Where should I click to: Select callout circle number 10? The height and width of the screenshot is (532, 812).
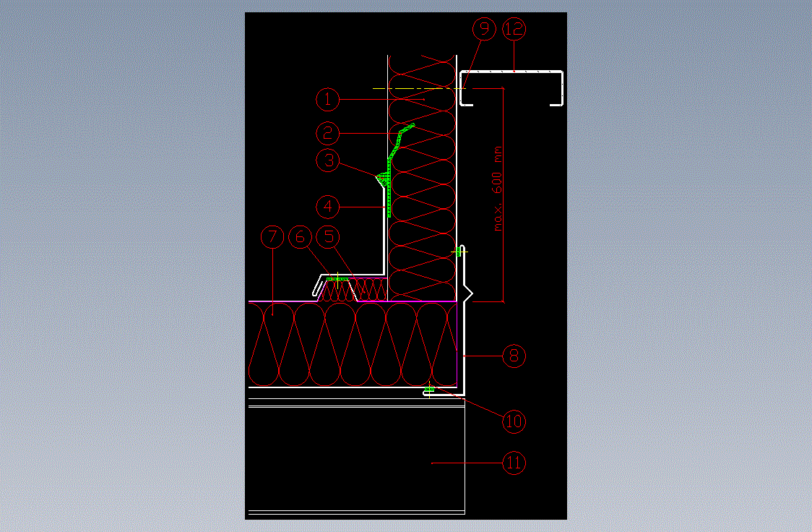(514, 421)
